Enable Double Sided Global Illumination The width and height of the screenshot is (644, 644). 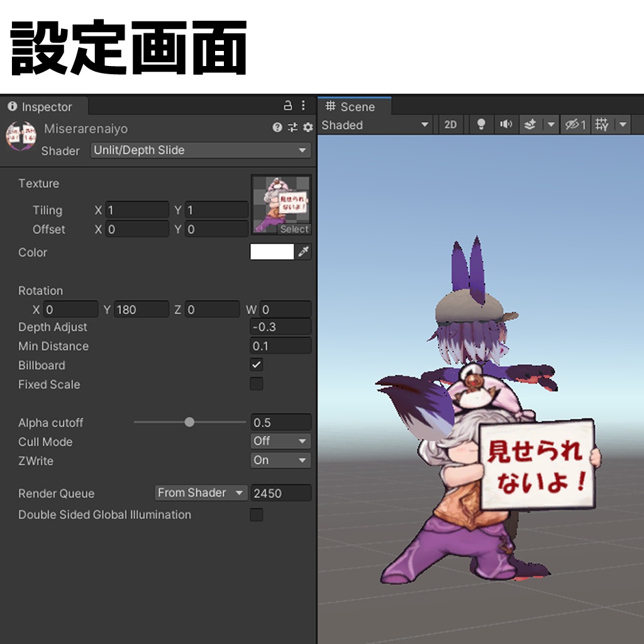pos(256,514)
